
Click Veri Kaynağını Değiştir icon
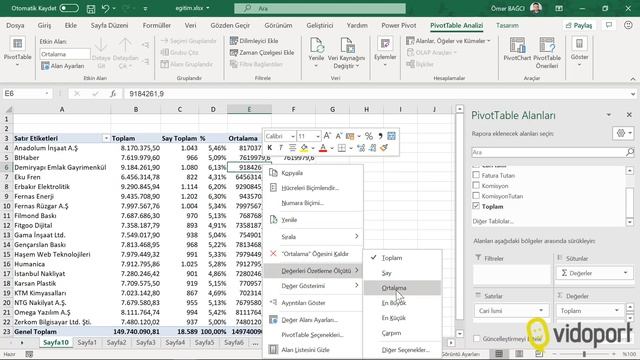coord(346,45)
